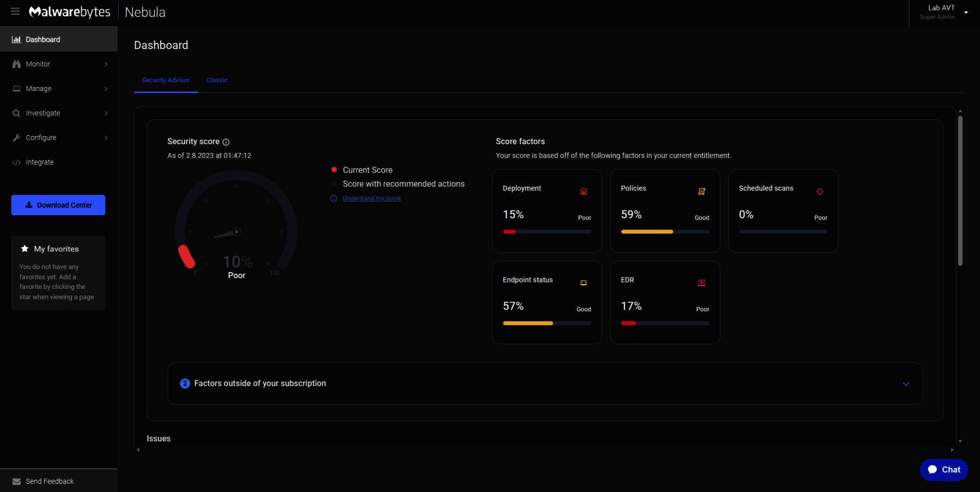
Task: Click the EDR card icon
Action: (x=702, y=283)
